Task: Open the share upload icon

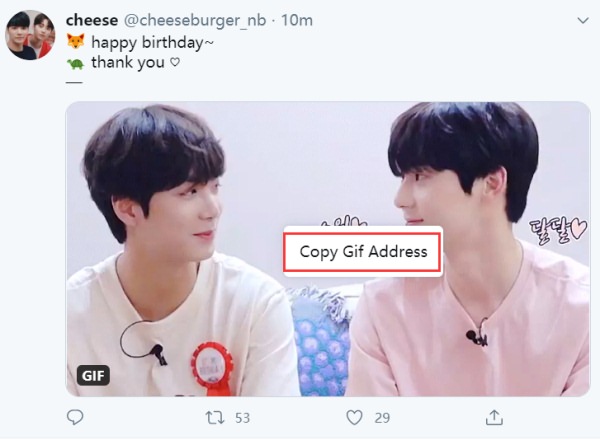Action: (x=494, y=417)
